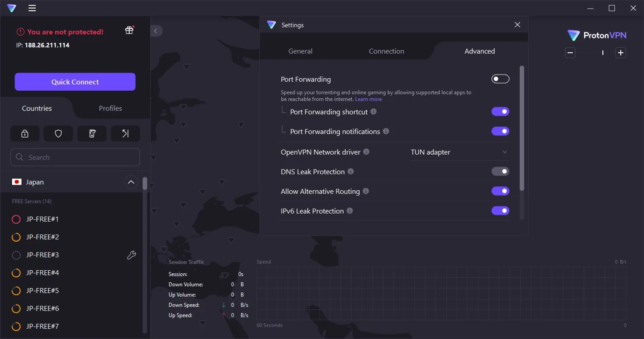This screenshot has width=644, height=339.
Task: Click inside the country Search field
Action: coord(75,157)
